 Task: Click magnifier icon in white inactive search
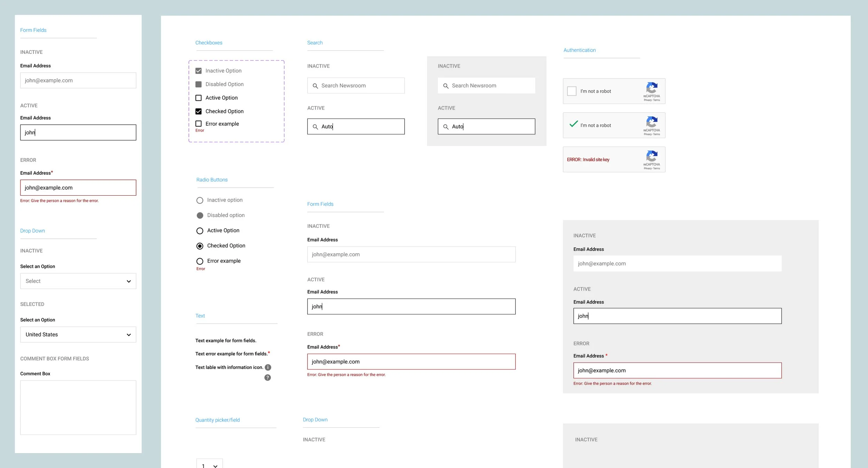pos(315,86)
